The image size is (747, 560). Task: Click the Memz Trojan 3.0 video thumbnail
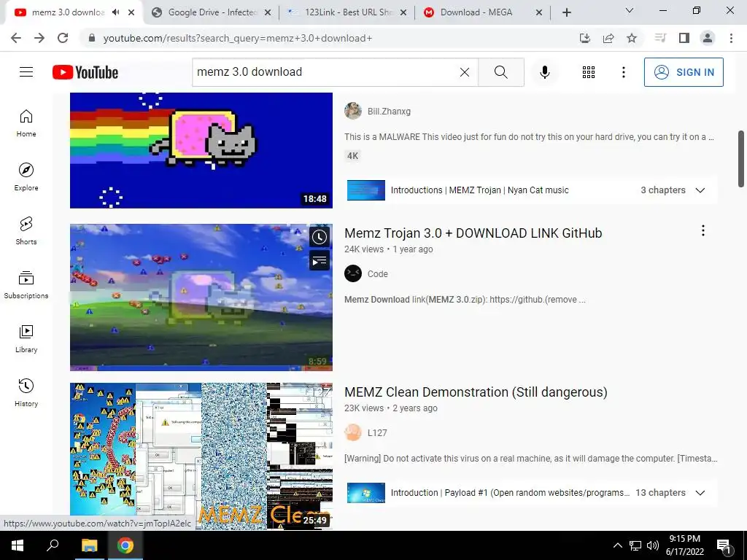(x=201, y=297)
